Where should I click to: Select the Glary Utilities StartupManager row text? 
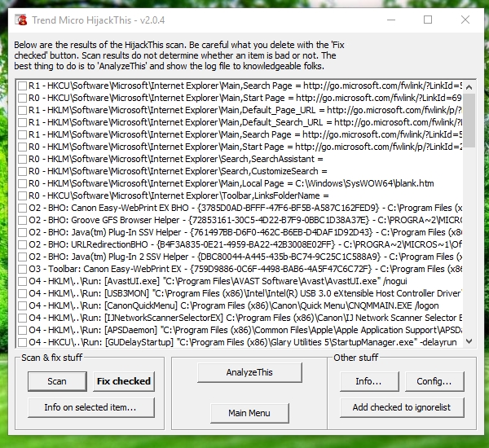click(x=243, y=342)
